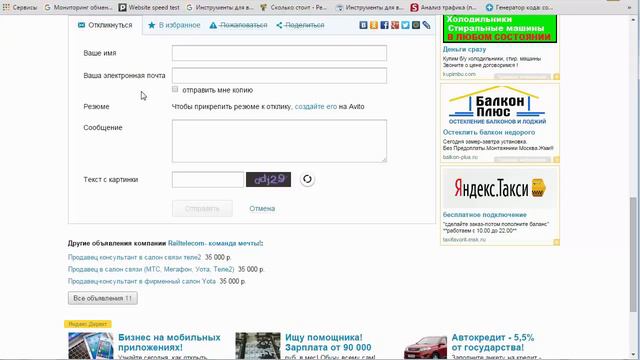Click the Поделиться link
The image size is (640, 360).
300,25
